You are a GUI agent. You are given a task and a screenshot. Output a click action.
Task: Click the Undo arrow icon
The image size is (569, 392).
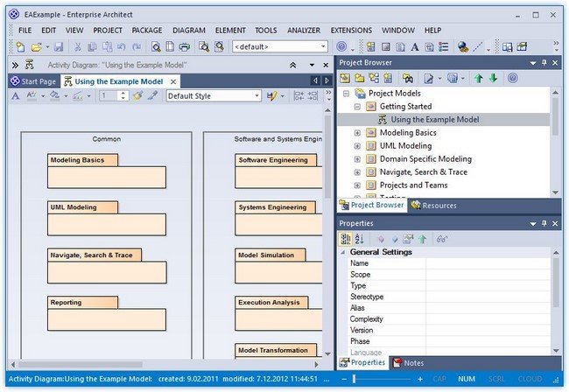[122, 46]
